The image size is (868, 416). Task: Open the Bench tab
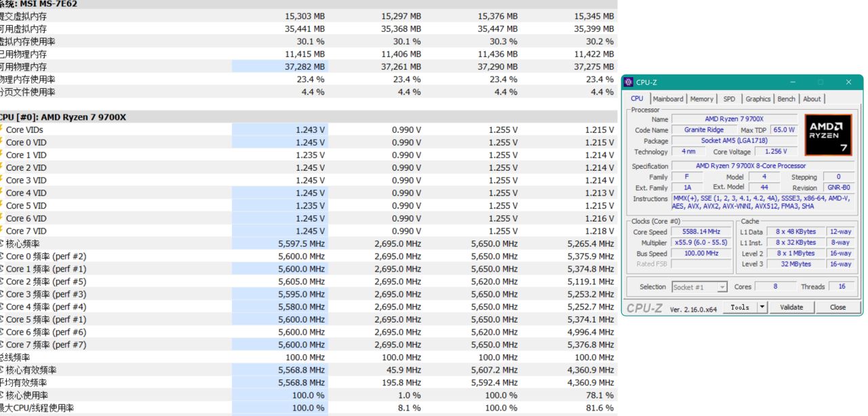click(x=786, y=99)
